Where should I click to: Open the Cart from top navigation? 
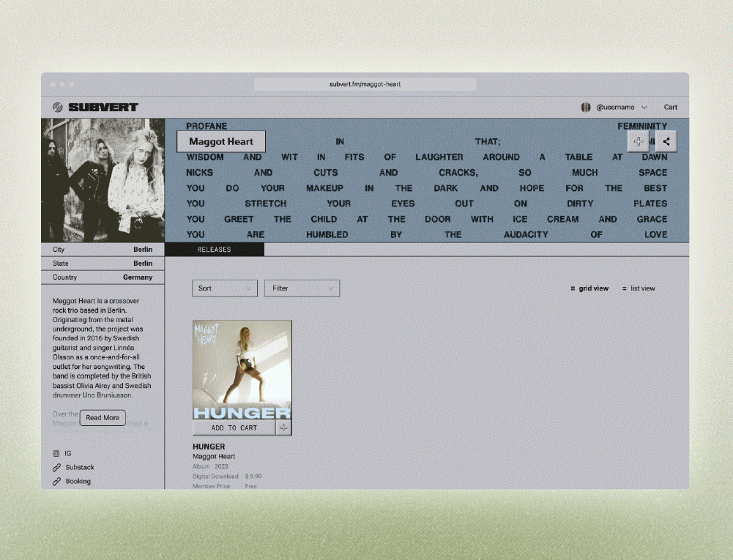point(670,107)
